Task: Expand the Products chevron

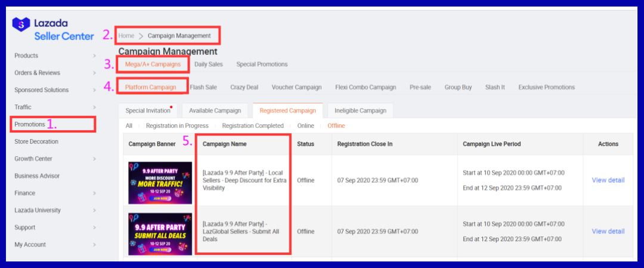Action: pos(94,56)
